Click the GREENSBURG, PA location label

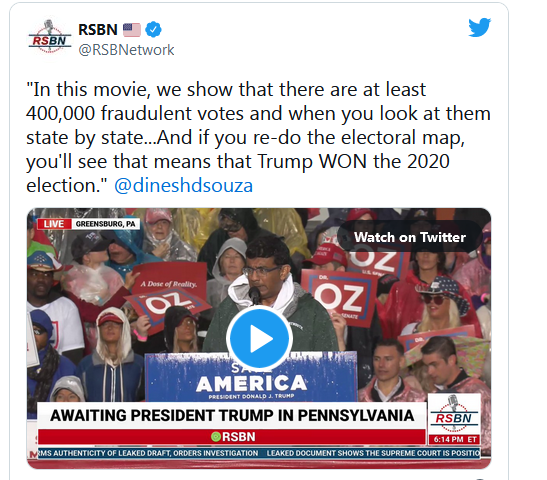click(x=106, y=224)
